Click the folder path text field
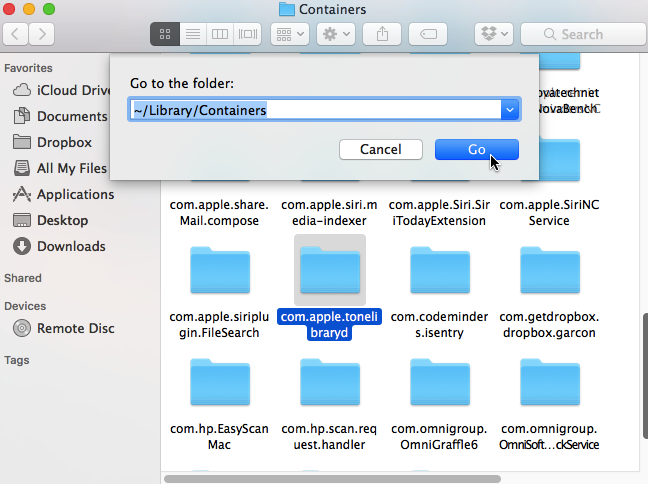Viewport: 648px width, 484px height. pyautogui.click(x=315, y=110)
